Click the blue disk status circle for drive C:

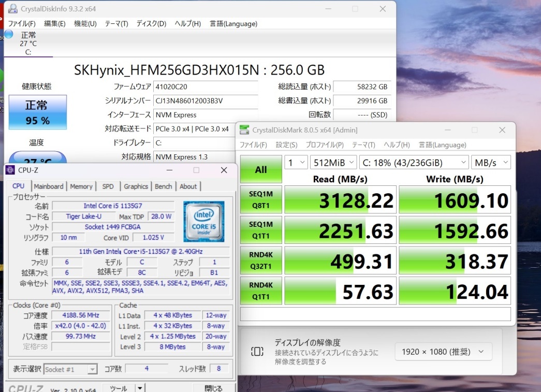9,34
